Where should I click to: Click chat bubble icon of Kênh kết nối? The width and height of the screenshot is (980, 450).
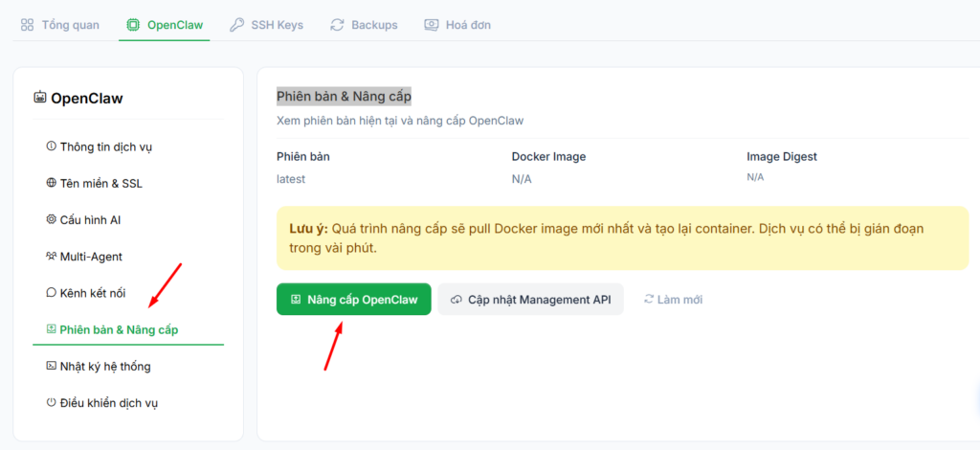tap(52, 292)
